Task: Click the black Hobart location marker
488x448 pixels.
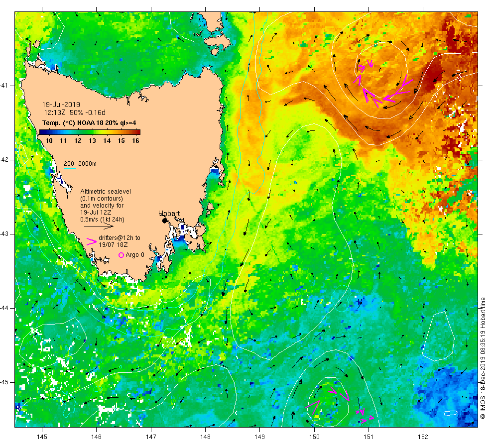Action: [164, 221]
